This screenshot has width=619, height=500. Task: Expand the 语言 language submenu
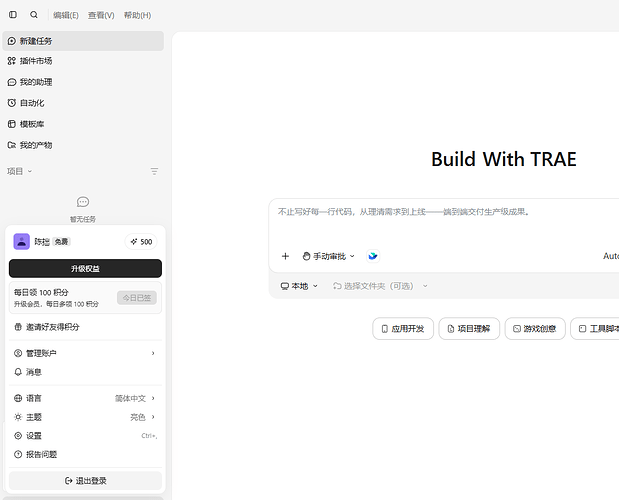click(x=85, y=398)
